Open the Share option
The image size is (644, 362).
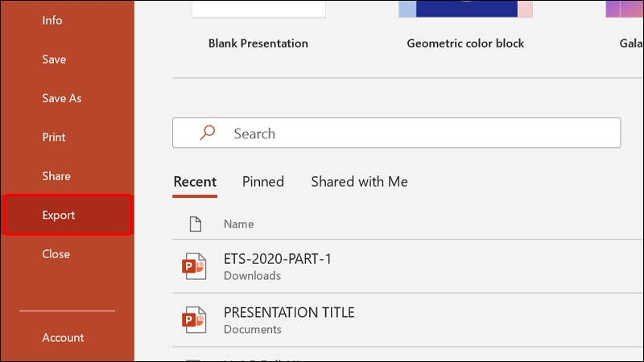coord(56,176)
